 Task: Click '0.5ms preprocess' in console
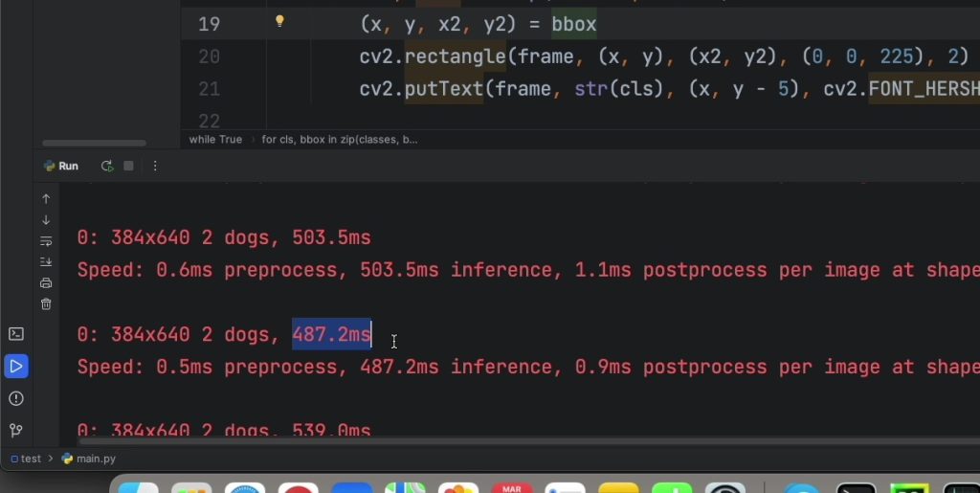[x=247, y=367]
